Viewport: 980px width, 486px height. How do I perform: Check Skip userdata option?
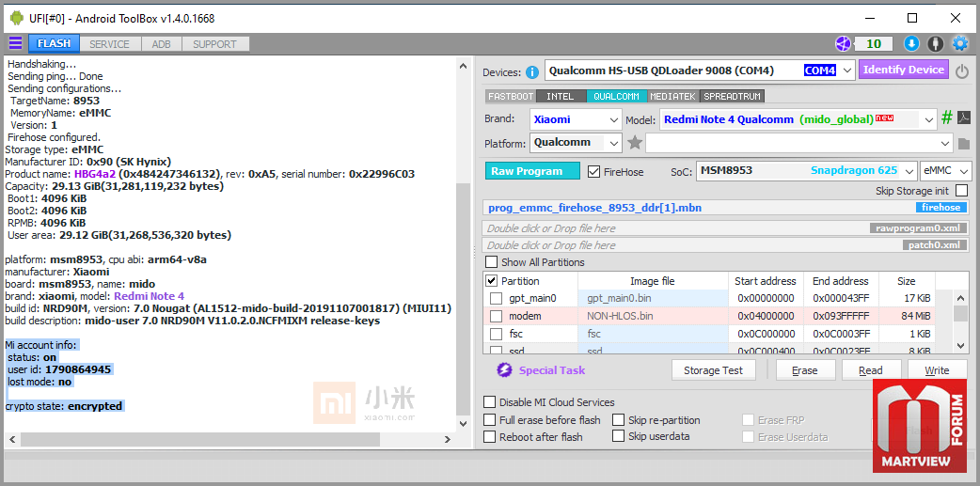618,436
